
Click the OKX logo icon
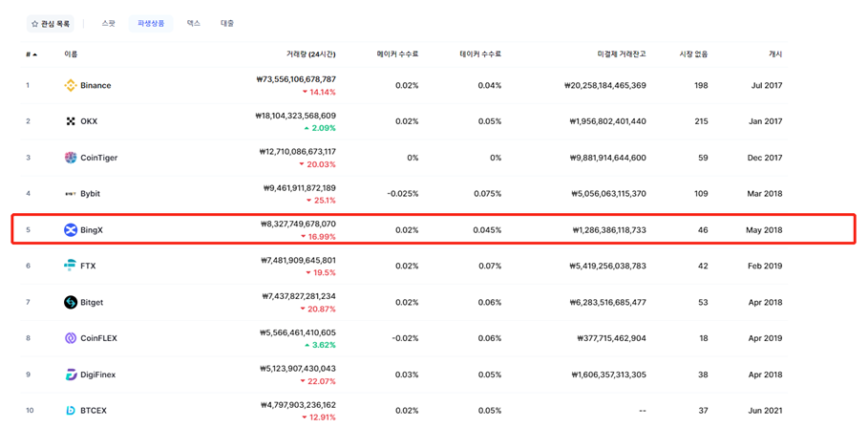click(71, 121)
